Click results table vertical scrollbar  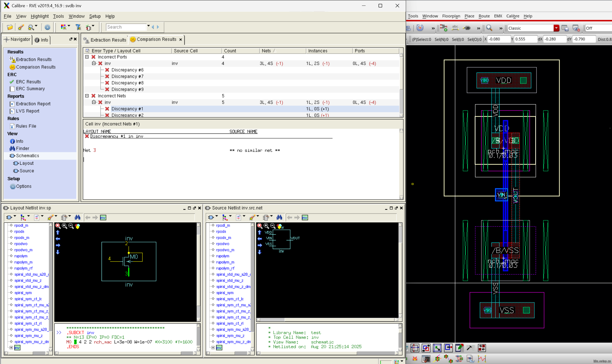(401, 85)
